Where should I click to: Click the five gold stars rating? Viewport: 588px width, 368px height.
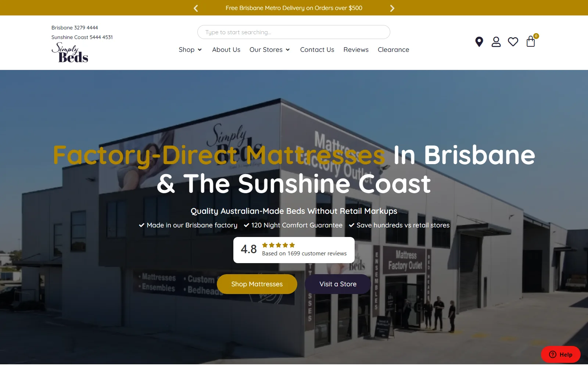[x=279, y=245]
